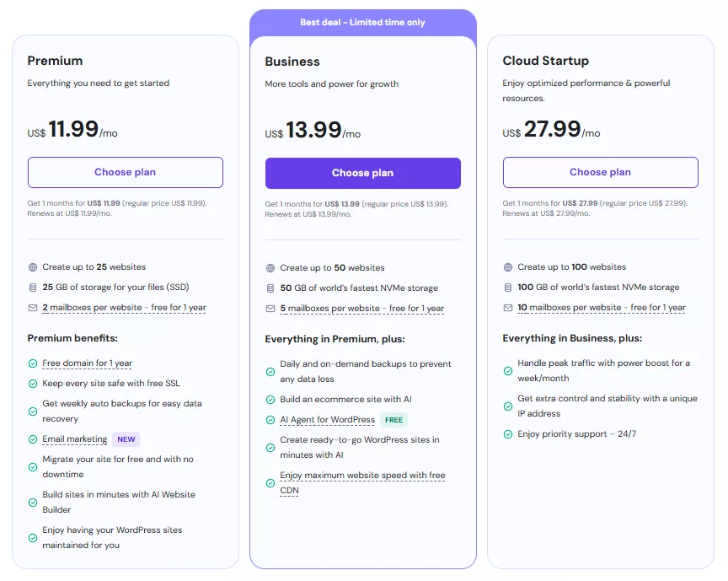This screenshot has height=581, width=728.
Task: Click the storage icon beside 50 GB NVMe
Action: pos(270,288)
